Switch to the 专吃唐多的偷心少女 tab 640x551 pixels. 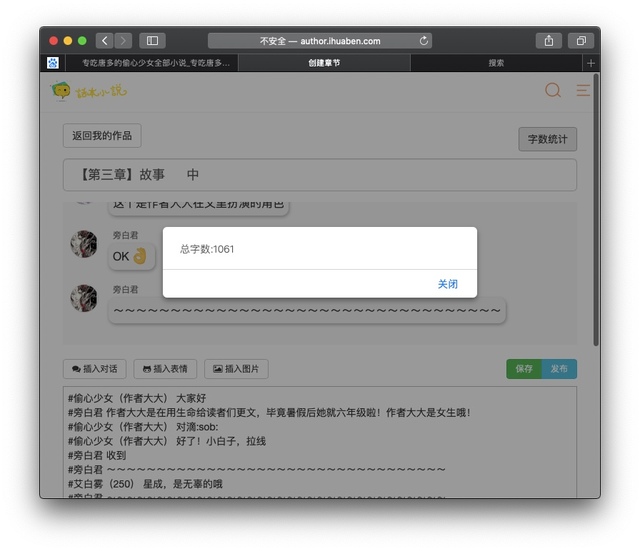click(154, 63)
